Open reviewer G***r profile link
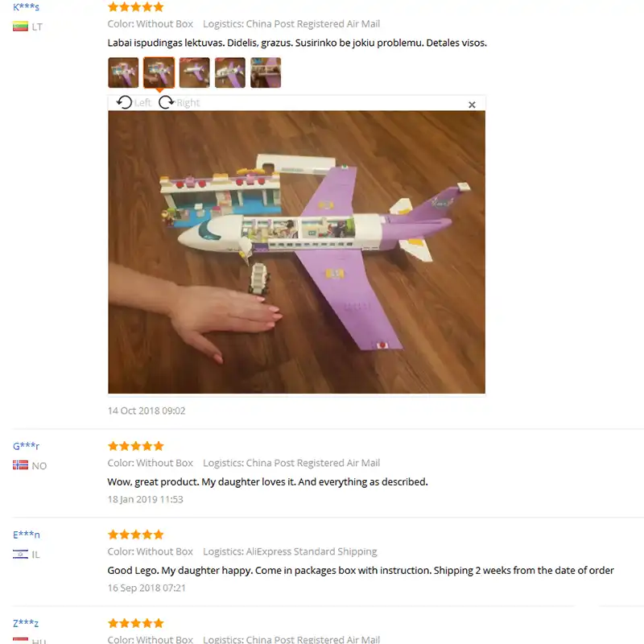 pyautogui.click(x=26, y=446)
